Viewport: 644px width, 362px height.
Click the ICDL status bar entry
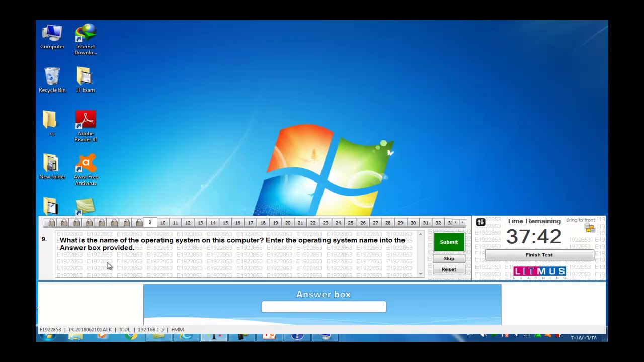point(125,330)
